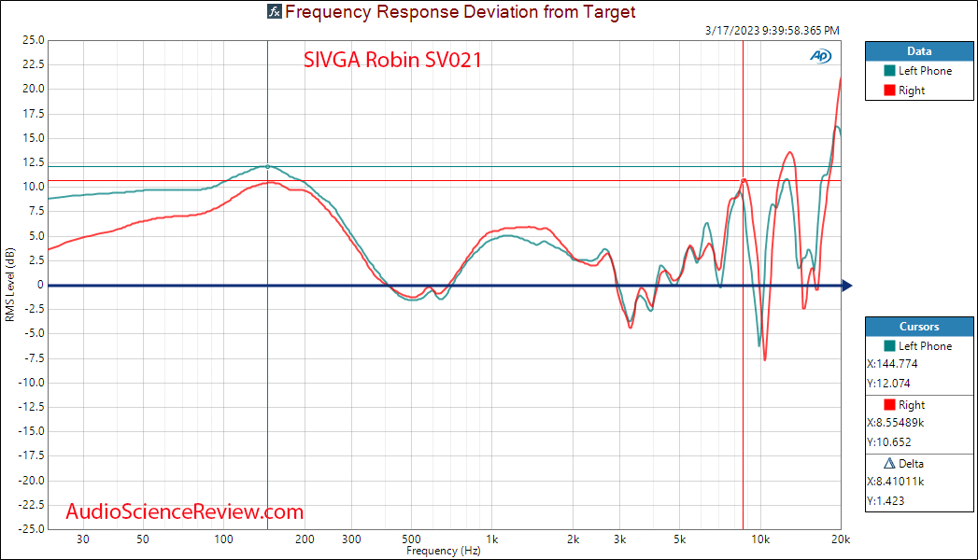Click cursor value X:144.774

click(892, 364)
